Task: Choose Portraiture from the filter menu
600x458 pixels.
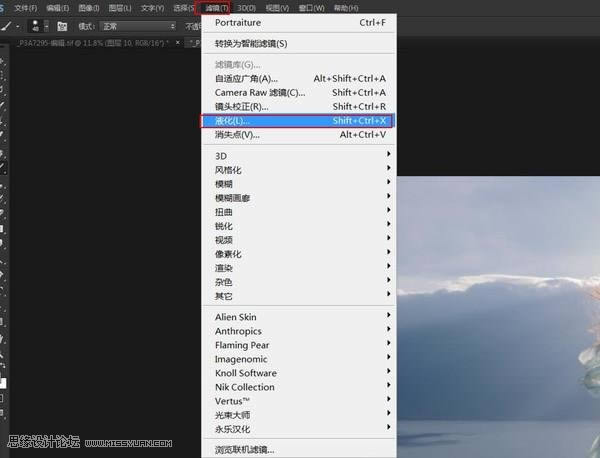Action: 298,23
